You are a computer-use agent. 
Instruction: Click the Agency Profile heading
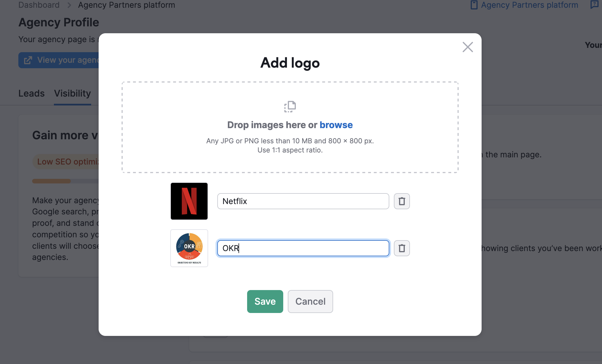click(59, 22)
